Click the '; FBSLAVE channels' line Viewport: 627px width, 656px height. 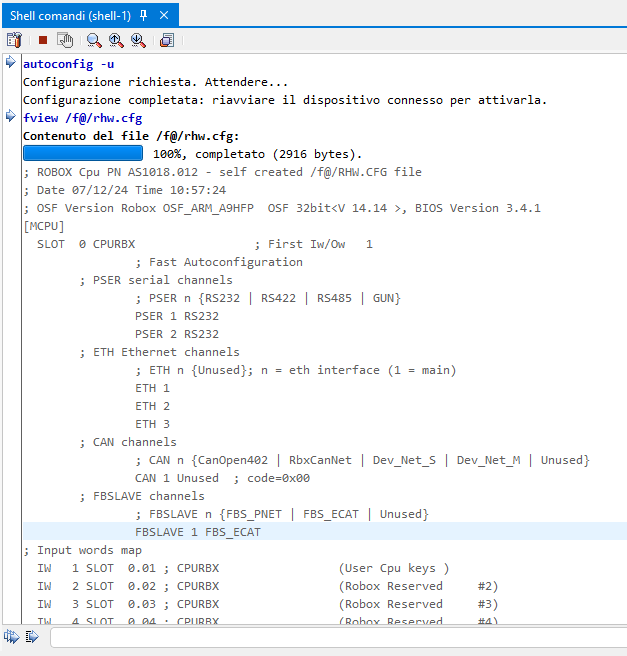point(141,496)
